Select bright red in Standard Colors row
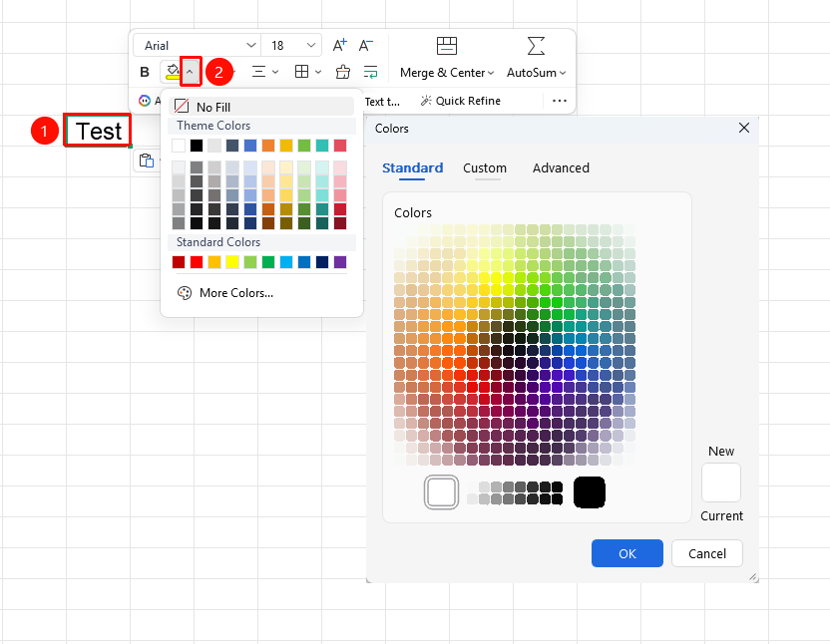The width and height of the screenshot is (830, 644). tap(197, 262)
